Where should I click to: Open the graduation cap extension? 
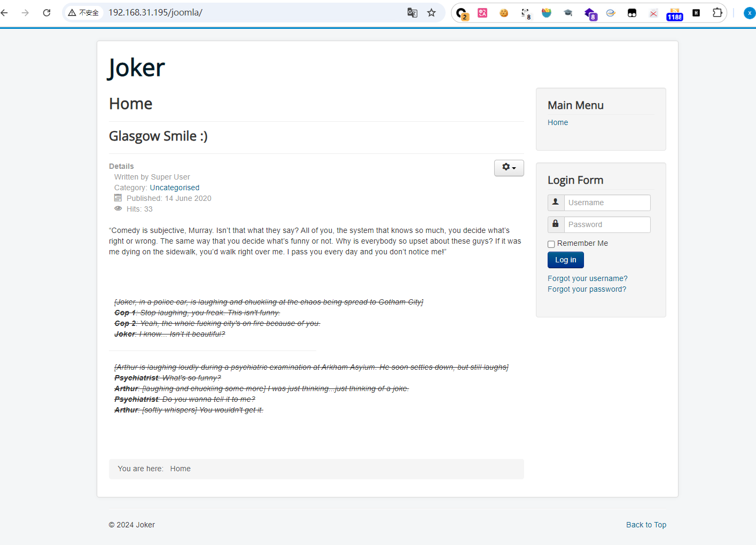click(568, 13)
